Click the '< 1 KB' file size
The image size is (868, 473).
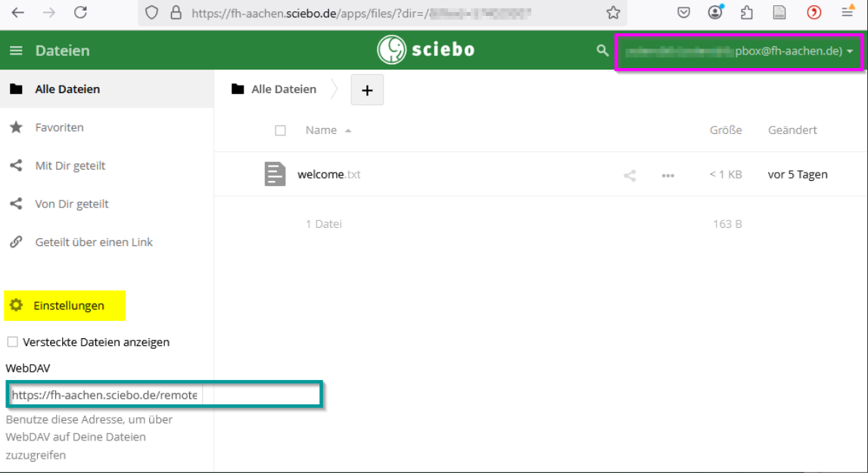tap(726, 175)
